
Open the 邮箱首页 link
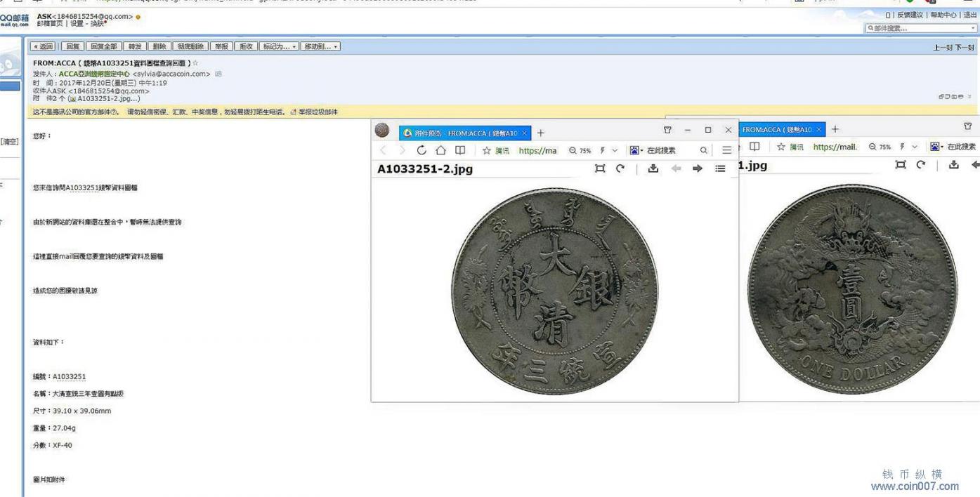tap(48, 24)
